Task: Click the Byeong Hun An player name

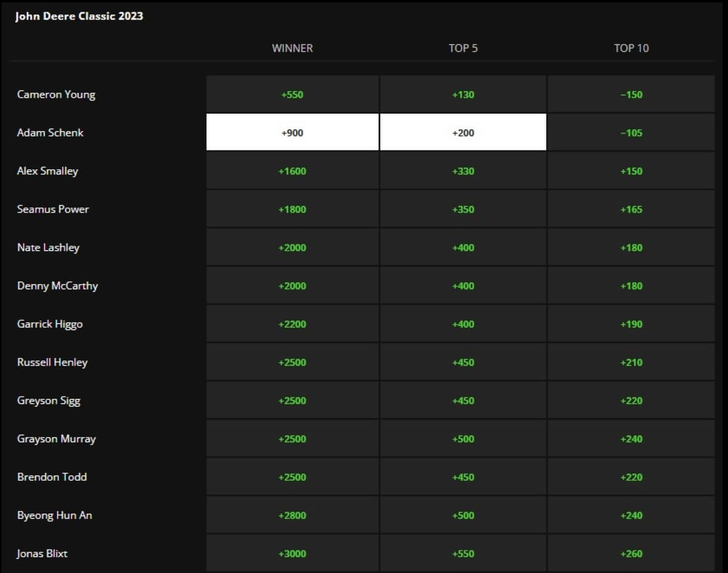Action: 55,515
